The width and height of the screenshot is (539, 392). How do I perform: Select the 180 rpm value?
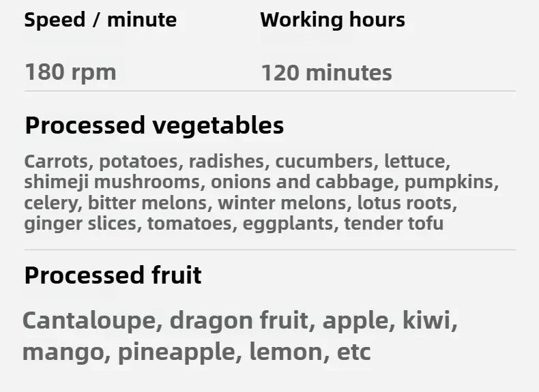(70, 72)
